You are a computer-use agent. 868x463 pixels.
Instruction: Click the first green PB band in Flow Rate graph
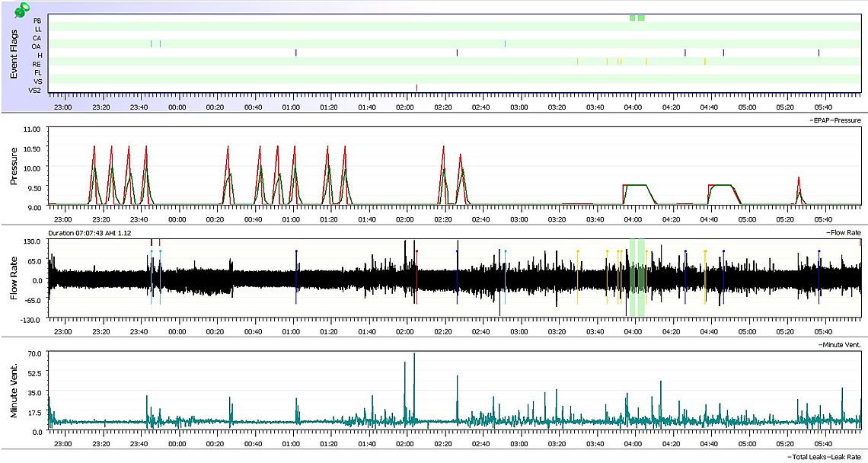pos(633,277)
